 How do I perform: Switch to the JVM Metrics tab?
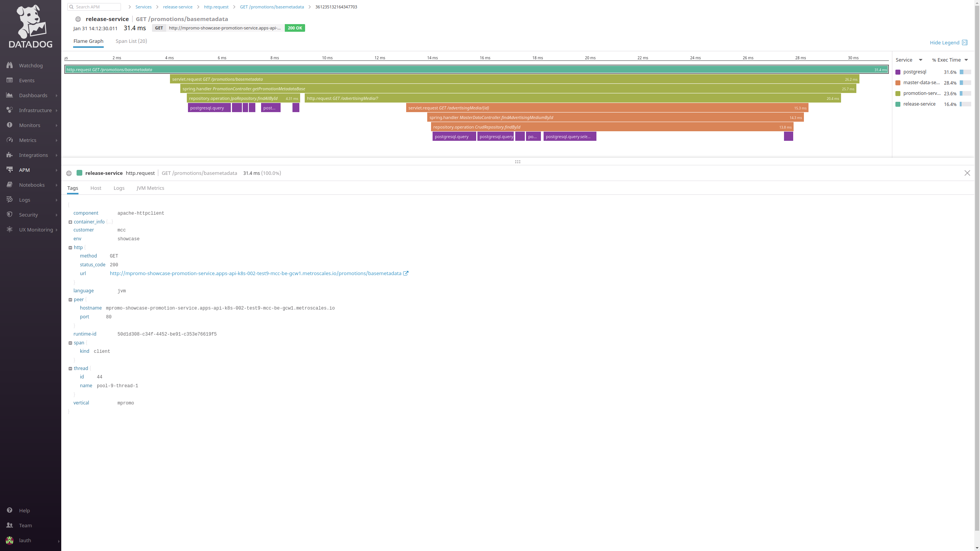[150, 188]
